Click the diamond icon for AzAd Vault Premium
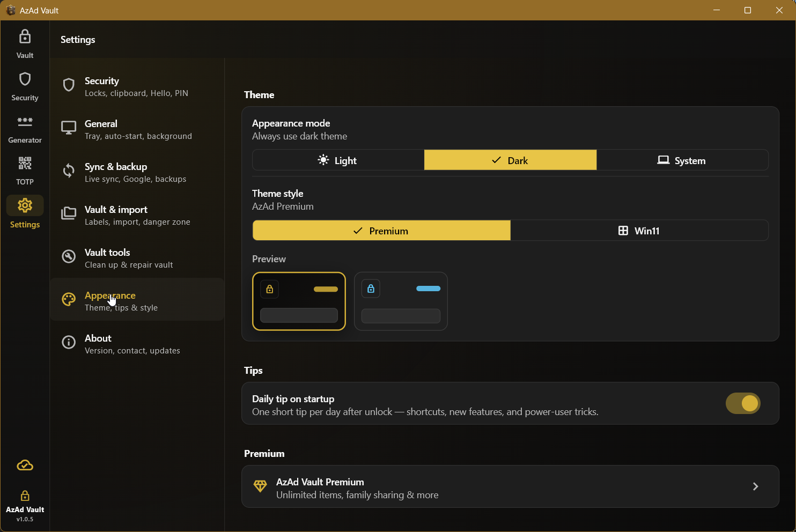The image size is (796, 532). click(260, 486)
